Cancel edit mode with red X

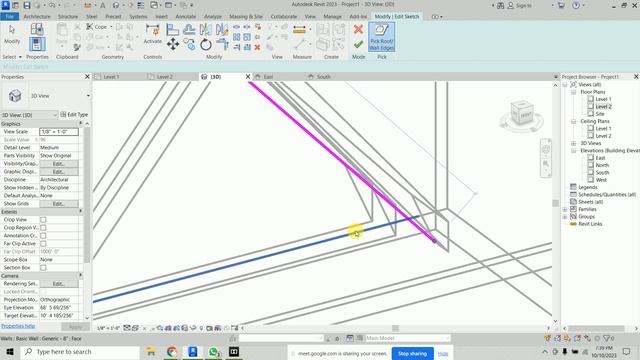coord(358,29)
